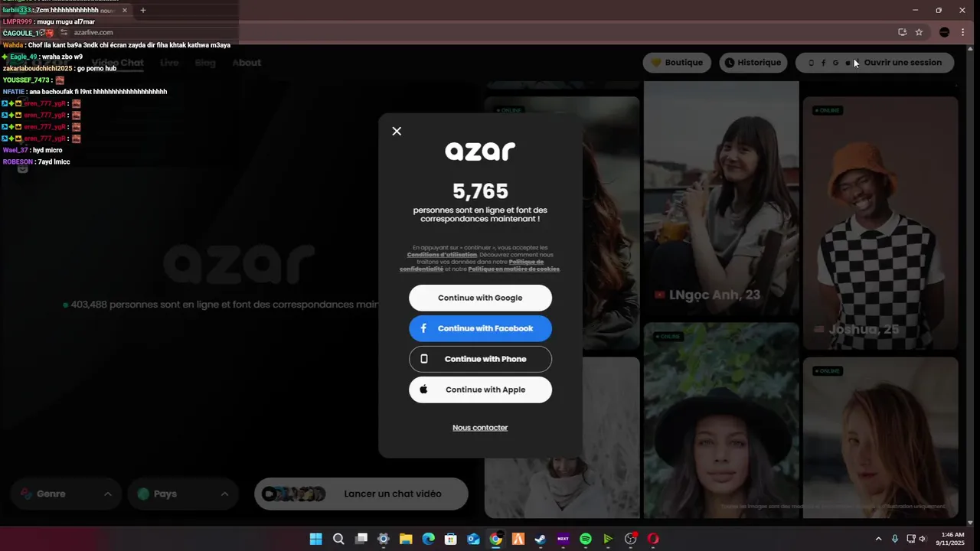980x551 pixels.
Task: Sign in using Continue with Apple
Action: coord(480,390)
